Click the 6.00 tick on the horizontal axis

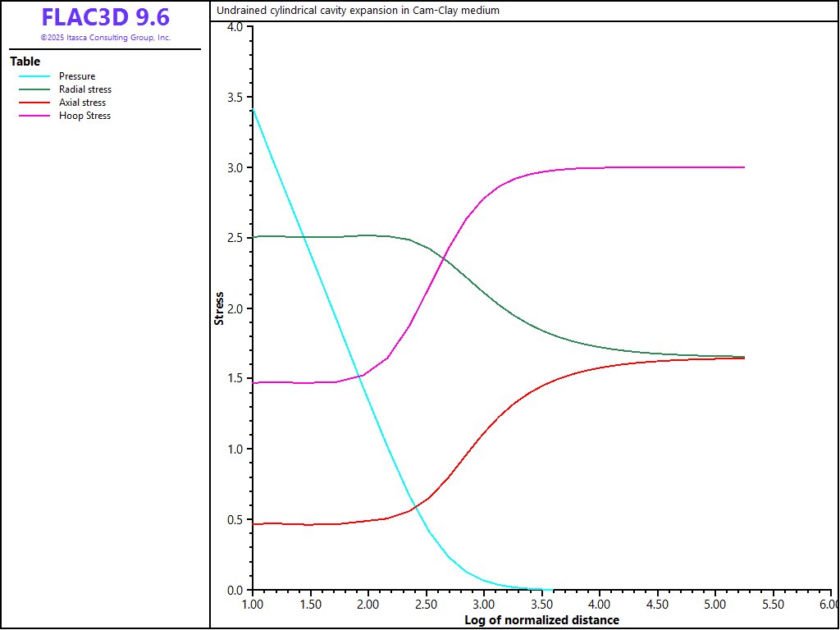click(x=829, y=605)
